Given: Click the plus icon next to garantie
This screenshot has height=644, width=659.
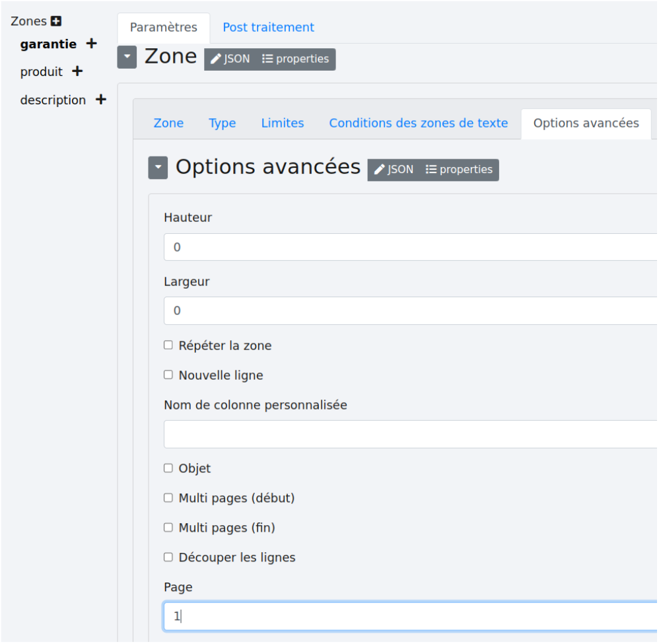Looking at the screenshot, I should click(x=92, y=44).
